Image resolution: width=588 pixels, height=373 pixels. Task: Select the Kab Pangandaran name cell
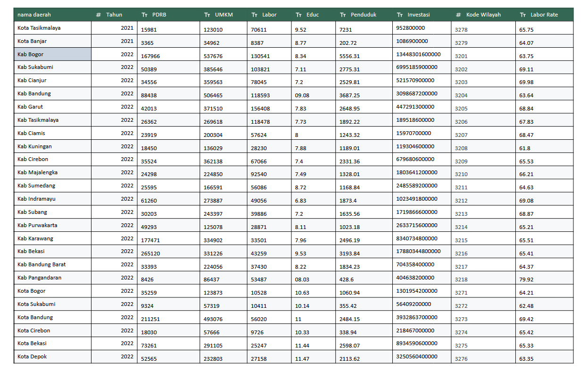point(52,278)
